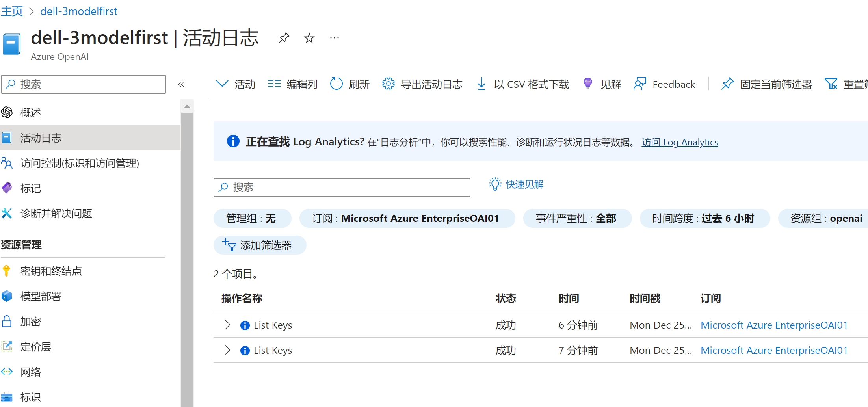
Task: Expand the List Keys row from 7 分钟前
Action: click(x=227, y=350)
